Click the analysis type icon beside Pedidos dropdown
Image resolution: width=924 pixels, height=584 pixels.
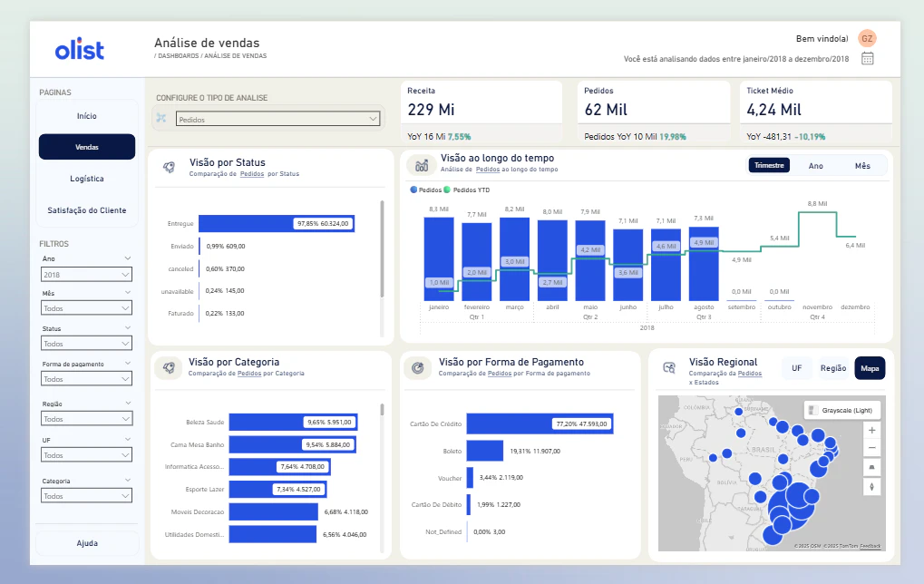(161, 119)
